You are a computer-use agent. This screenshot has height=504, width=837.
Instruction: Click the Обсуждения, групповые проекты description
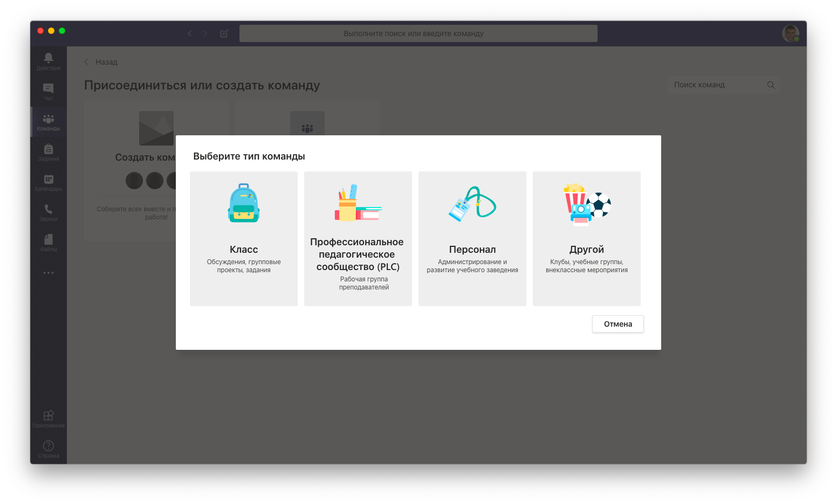coord(244,266)
